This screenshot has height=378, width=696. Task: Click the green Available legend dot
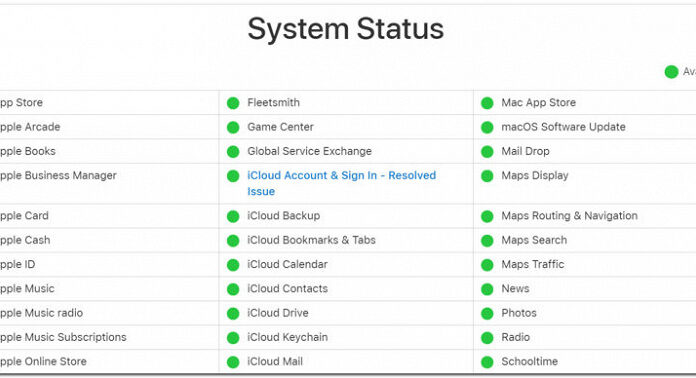671,71
